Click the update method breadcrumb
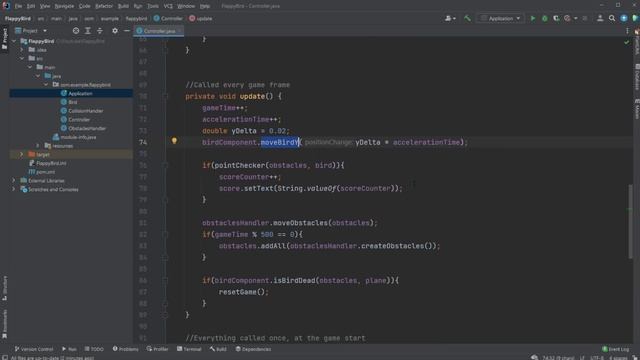The width and height of the screenshot is (640, 360). [x=200, y=18]
